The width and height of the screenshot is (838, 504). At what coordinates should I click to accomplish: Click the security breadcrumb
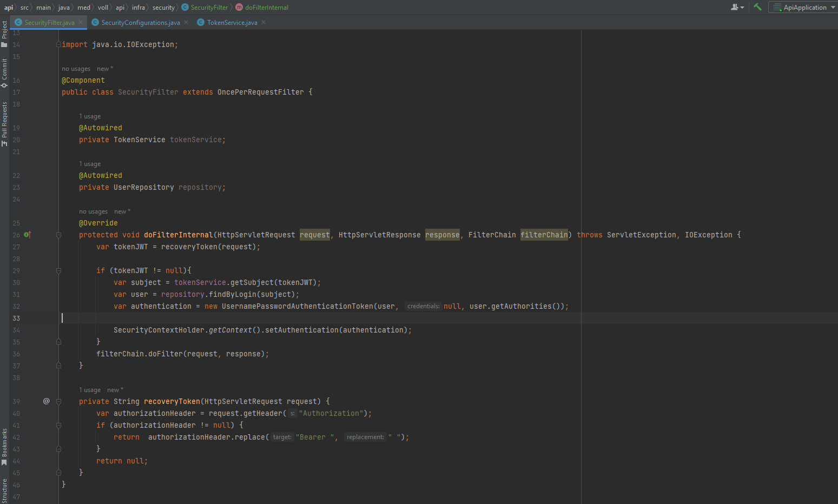[x=163, y=7]
